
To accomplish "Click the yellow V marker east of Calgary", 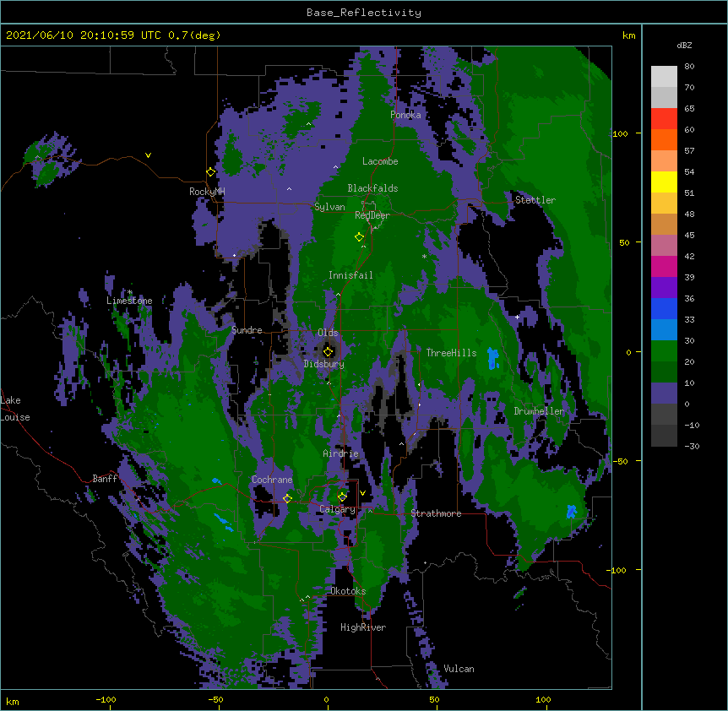I will (362, 493).
